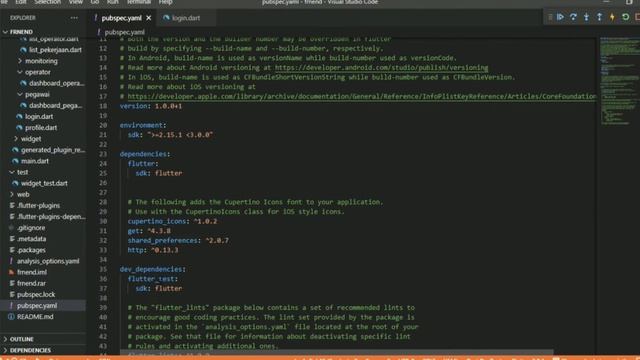Open pubspec.lock file
The image size is (640, 360).
point(36,295)
